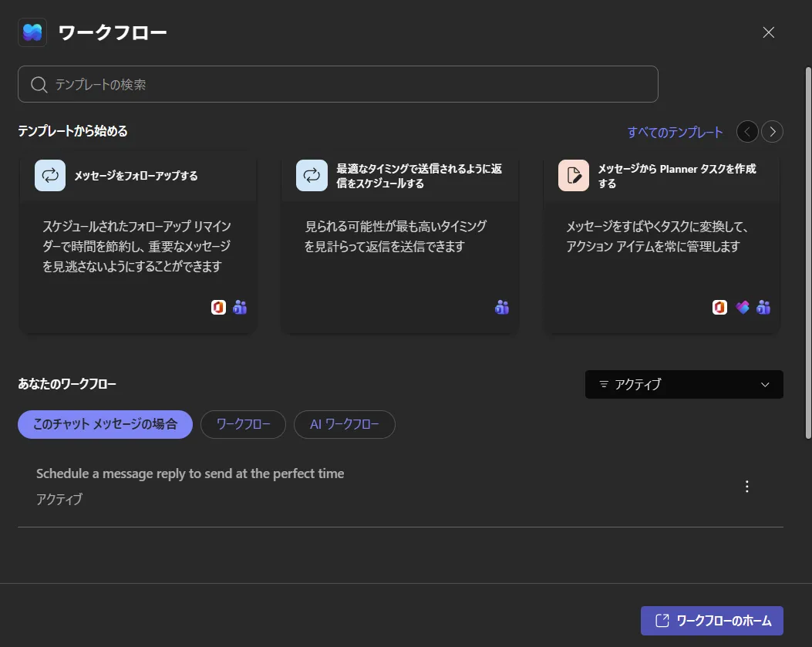Click the schedule reply template icon

click(312, 175)
